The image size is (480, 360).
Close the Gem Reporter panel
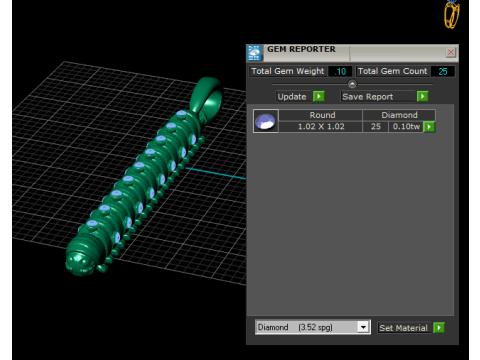[x=451, y=52]
